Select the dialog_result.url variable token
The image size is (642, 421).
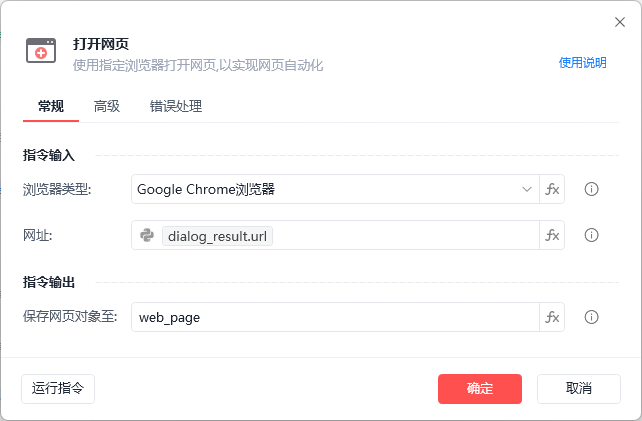coord(217,236)
